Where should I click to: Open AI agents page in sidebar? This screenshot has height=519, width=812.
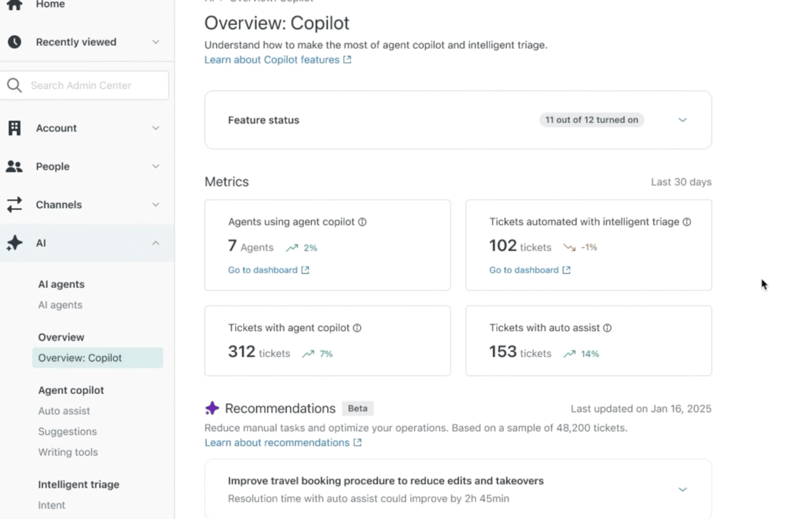60,305
